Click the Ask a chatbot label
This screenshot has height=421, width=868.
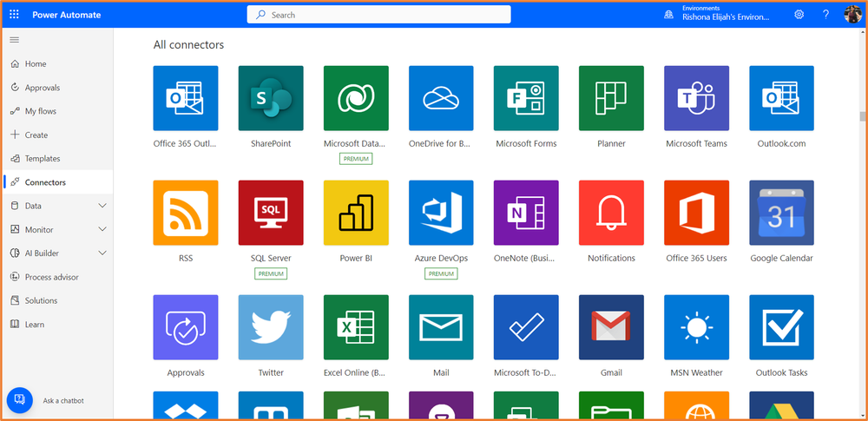[x=63, y=400]
